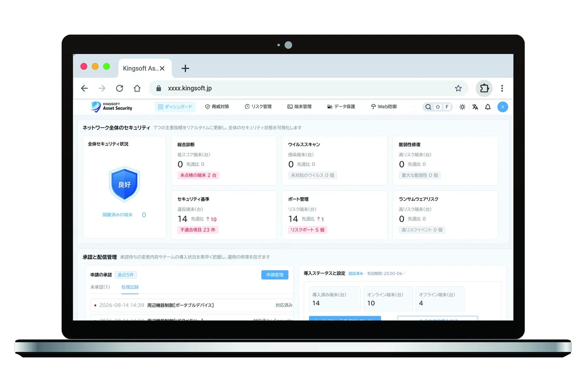The height and width of the screenshot is (392, 588).
Task: Click the 不適合項目 23 件 tag
Action: tap(197, 230)
